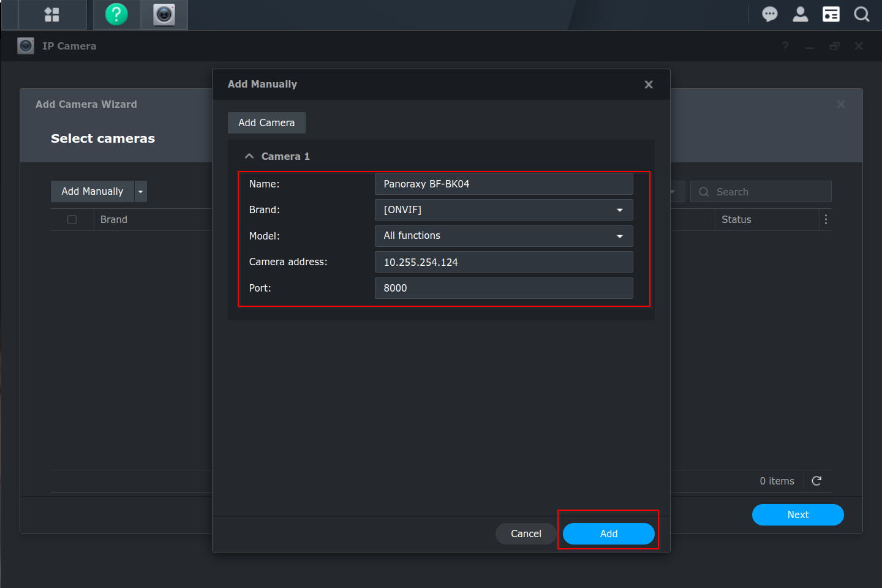Open the Brand dropdown showing [ONVIF]
Viewport: 882px width, 588px height.
(503, 210)
